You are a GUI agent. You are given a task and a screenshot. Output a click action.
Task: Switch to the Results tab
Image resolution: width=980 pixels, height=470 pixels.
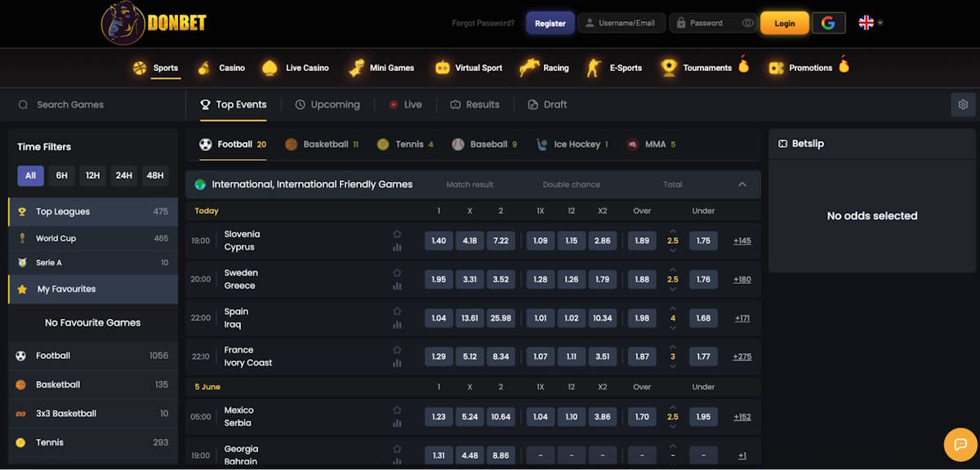coord(474,104)
